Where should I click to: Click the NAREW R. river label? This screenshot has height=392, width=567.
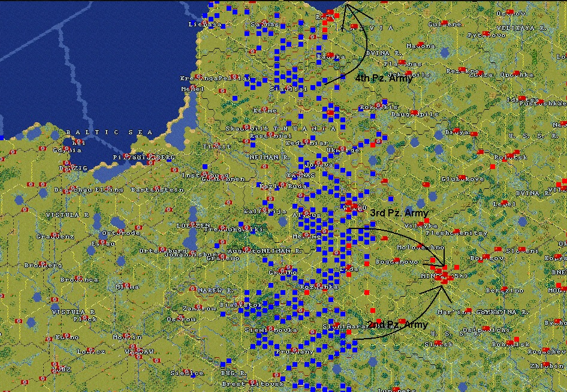pos(216,290)
